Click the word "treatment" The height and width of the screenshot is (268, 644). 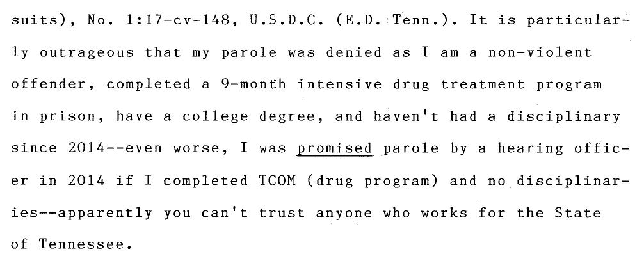[483, 84]
